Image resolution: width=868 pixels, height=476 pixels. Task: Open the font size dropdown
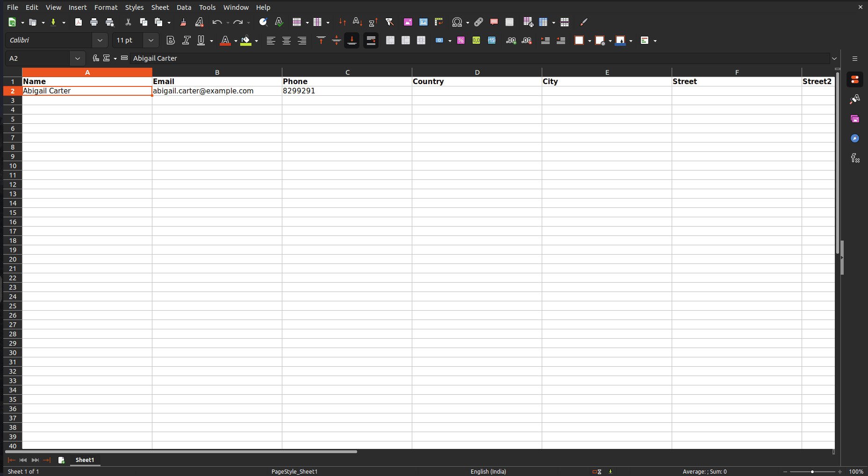click(x=151, y=40)
